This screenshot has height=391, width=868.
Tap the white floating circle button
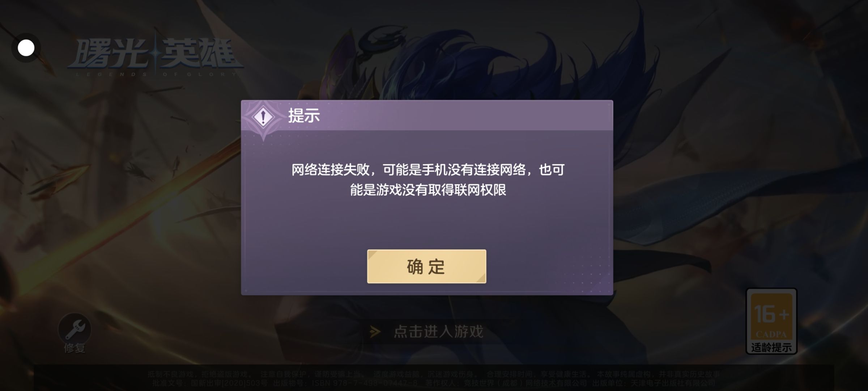pos(26,48)
